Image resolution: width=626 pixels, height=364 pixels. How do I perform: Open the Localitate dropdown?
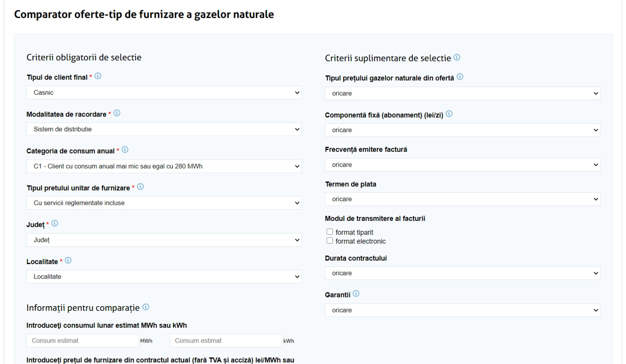164,277
